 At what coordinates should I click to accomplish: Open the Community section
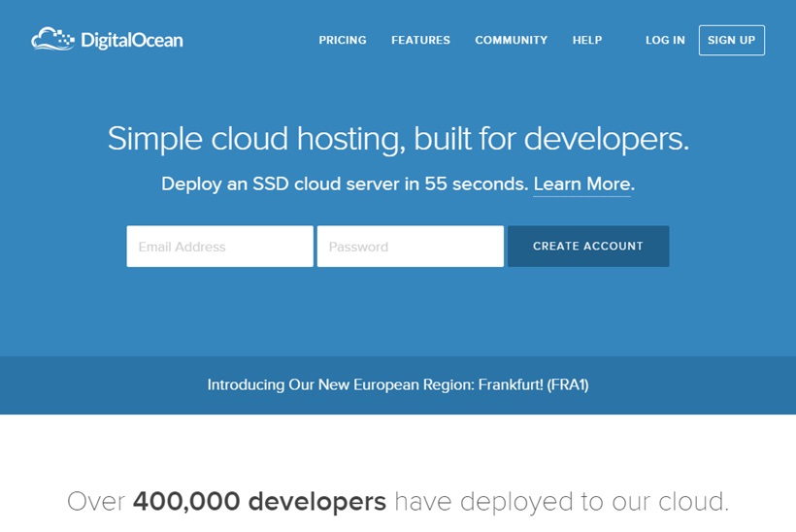[x=511, y=40]
